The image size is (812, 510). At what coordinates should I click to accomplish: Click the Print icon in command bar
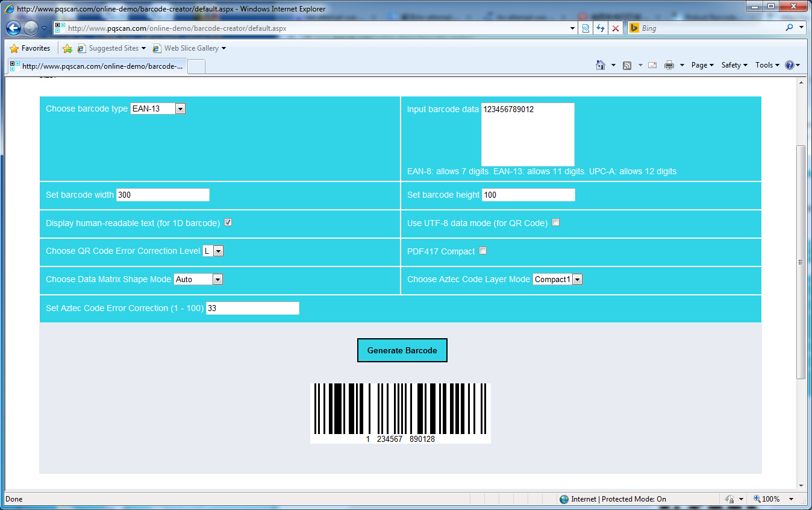tap(669, 65)
